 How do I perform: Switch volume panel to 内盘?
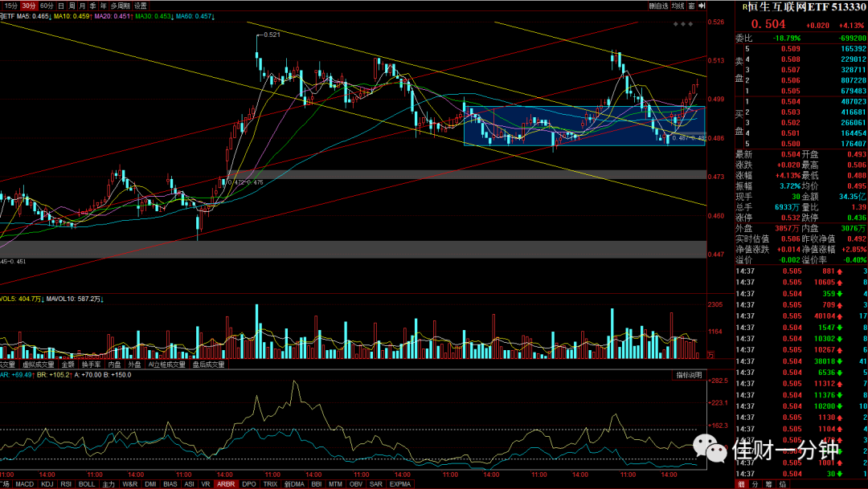click(x=115, y=365)
